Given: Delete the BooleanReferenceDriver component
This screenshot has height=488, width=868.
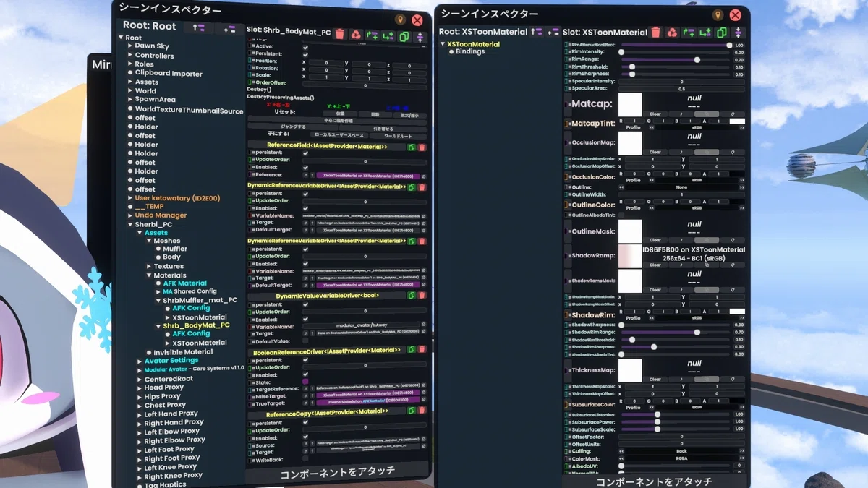Looking at the screenshot, I should [x=422, y=351].
